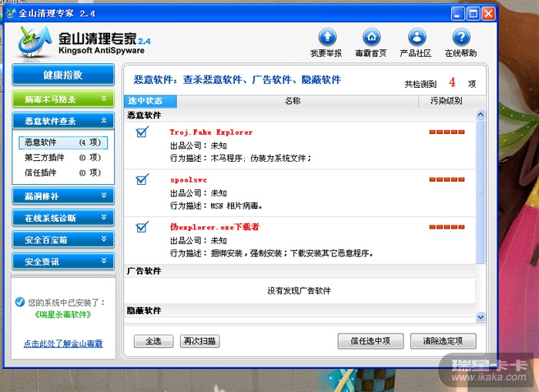This screenshot has height=392, width=539.
Task: Open the 产品社区 community icon
Action: (x=417, y=37)
